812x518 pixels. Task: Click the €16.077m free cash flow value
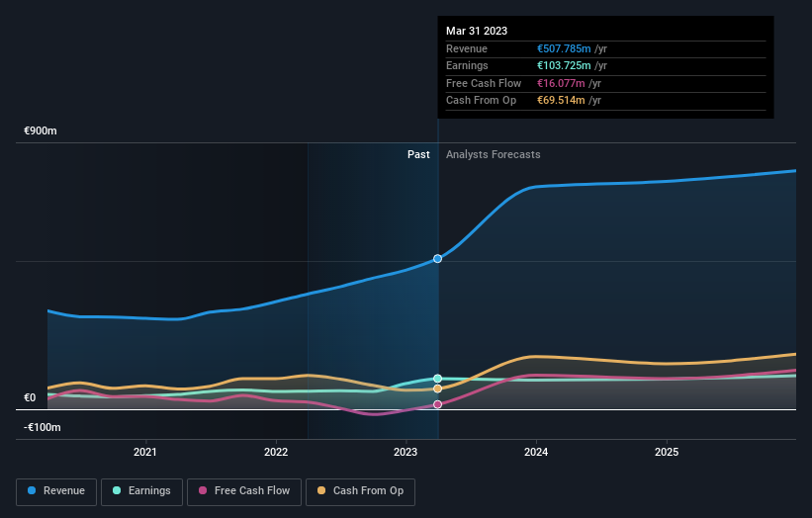click(x=561, y=83)
